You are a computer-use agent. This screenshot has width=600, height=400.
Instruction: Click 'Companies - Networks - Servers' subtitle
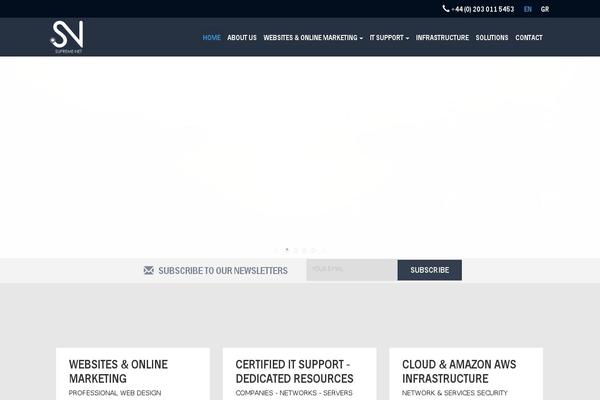pyautogui.click(x=294, y=393)
